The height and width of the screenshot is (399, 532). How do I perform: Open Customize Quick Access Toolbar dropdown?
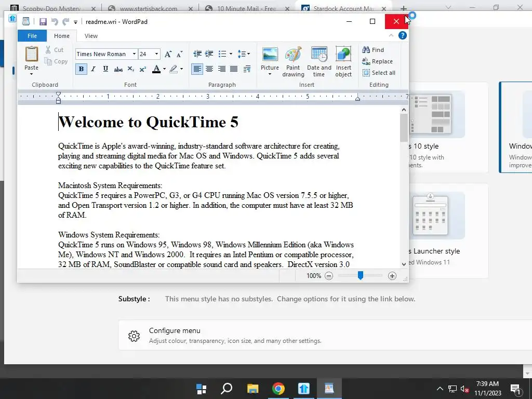[75, 22]
